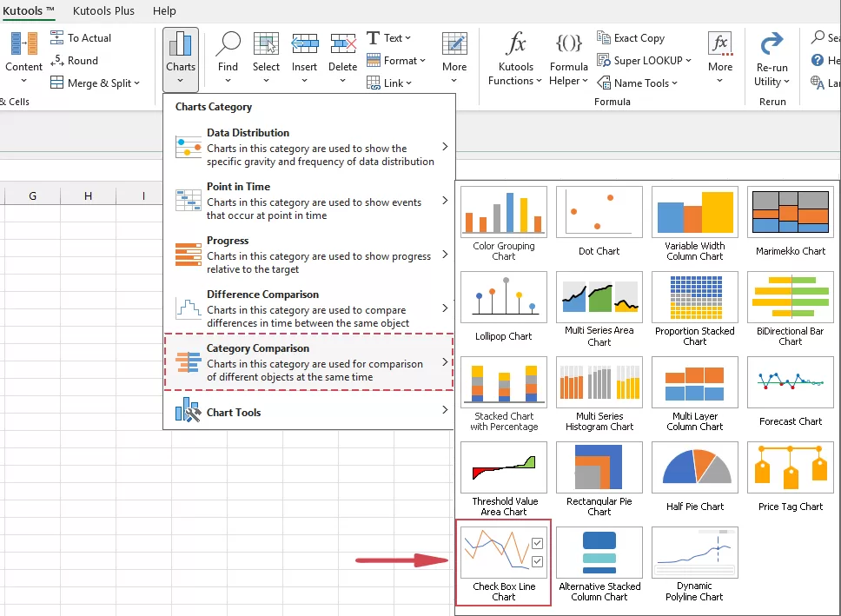Insert a Color Grouping Chart
This screenshot has height=616, width=841.
click(x=504, y=224)
